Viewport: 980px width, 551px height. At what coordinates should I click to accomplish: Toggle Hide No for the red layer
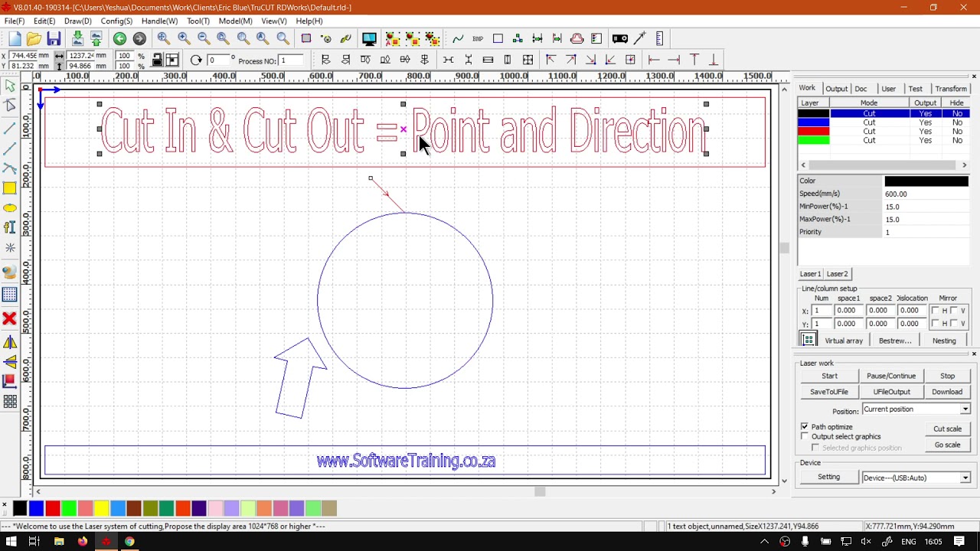click(957, 132)
